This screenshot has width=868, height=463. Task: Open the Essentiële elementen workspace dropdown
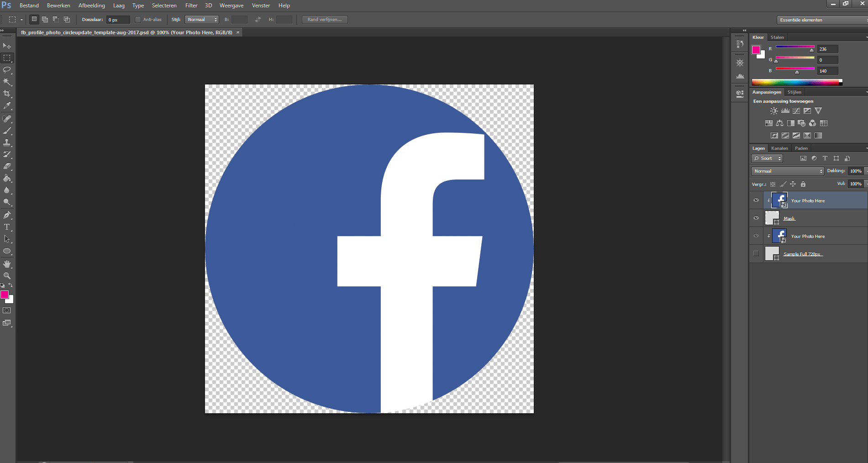tap(822, 20)
